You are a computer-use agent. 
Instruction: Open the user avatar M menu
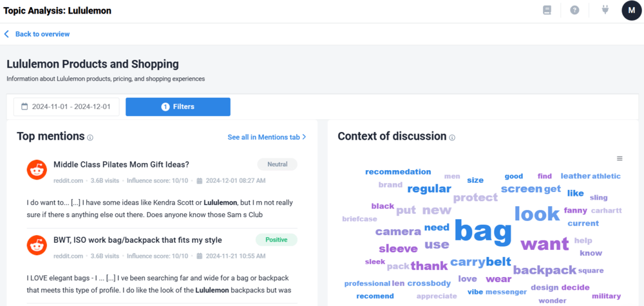[631, 11]
